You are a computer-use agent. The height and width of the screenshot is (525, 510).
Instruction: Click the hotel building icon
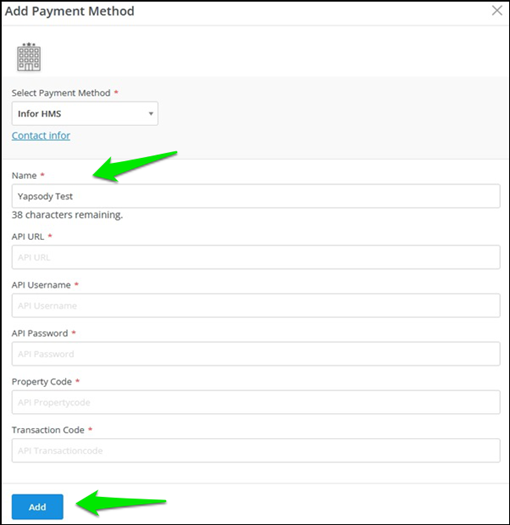[x=29, y=57]
